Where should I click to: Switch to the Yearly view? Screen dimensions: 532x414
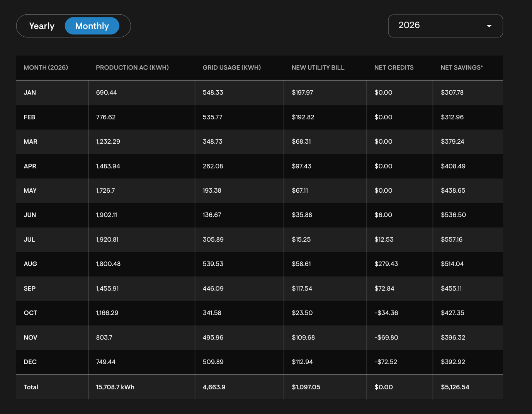42,26
